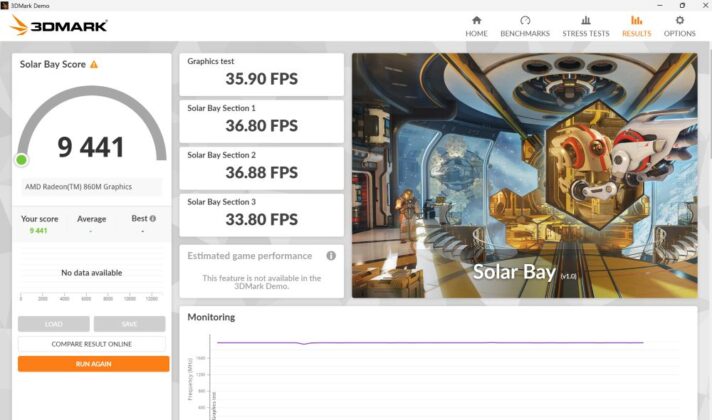Open the Options tab
712x420 pixels.
coord(679,26)
